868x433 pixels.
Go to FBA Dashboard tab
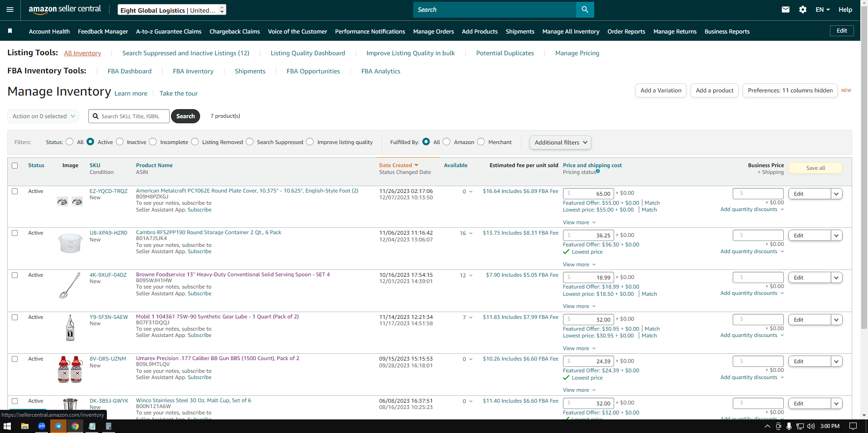pyautogui.click(x=129, y=71)
